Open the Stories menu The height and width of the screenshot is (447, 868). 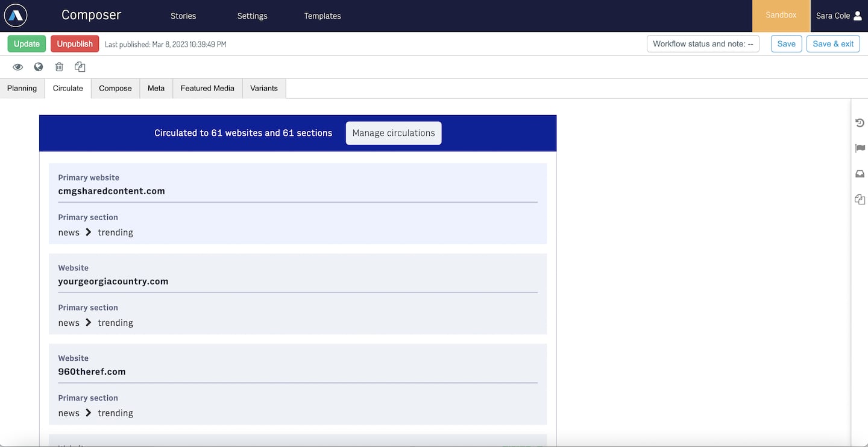(183, 16)
